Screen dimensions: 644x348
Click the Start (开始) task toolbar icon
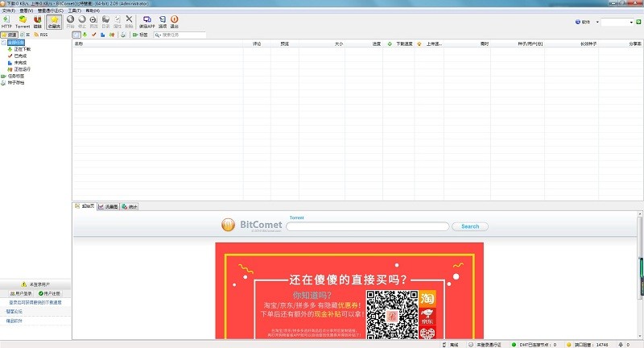click(x=71, y=21)
